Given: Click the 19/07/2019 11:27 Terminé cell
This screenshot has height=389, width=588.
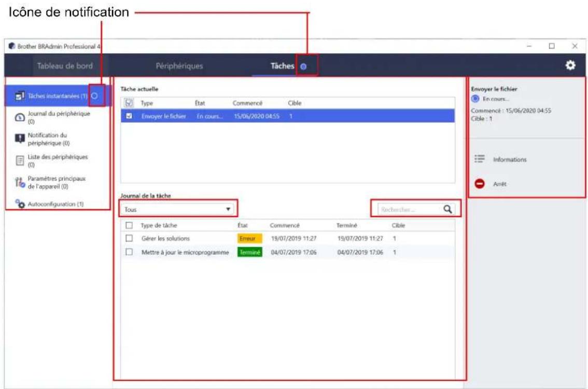Looking at the screenshot, I should (x=360, y=238).
